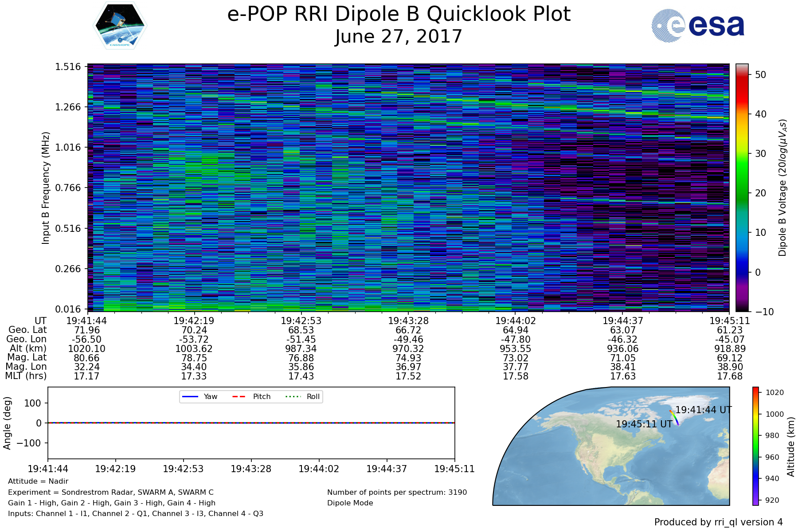Click the CASSIOPE satellite hexagon logo
This screenshot has height=532, width=798.
click(120, 26)
